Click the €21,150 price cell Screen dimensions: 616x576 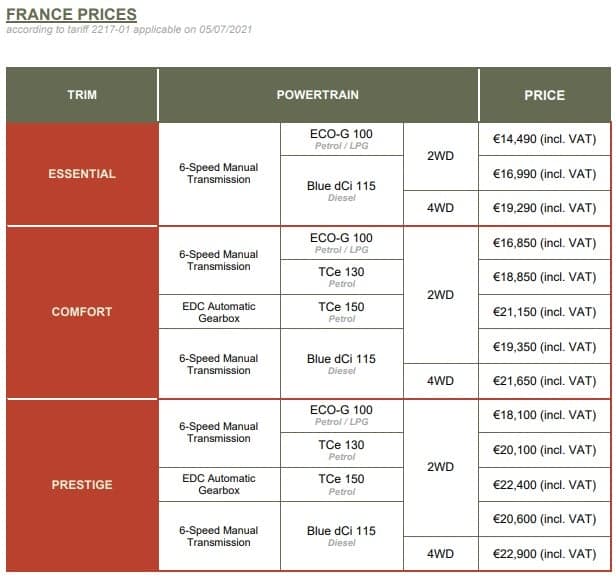point(544,312)
